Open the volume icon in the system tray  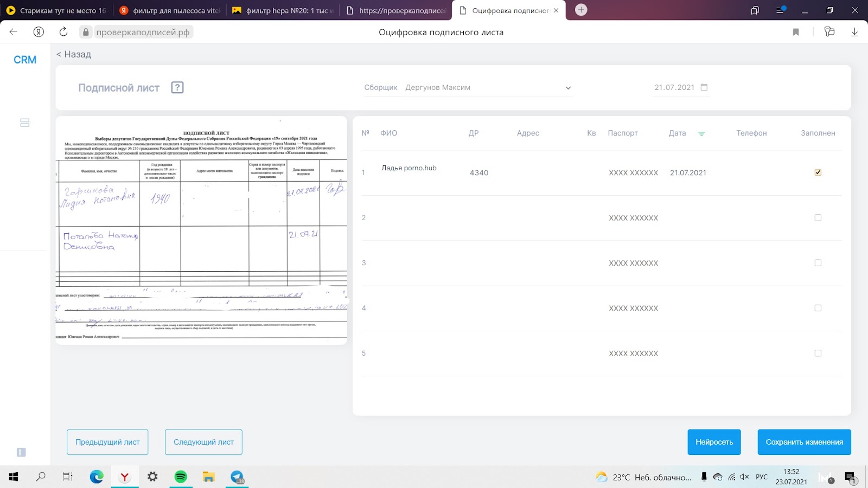coord(744,477)
